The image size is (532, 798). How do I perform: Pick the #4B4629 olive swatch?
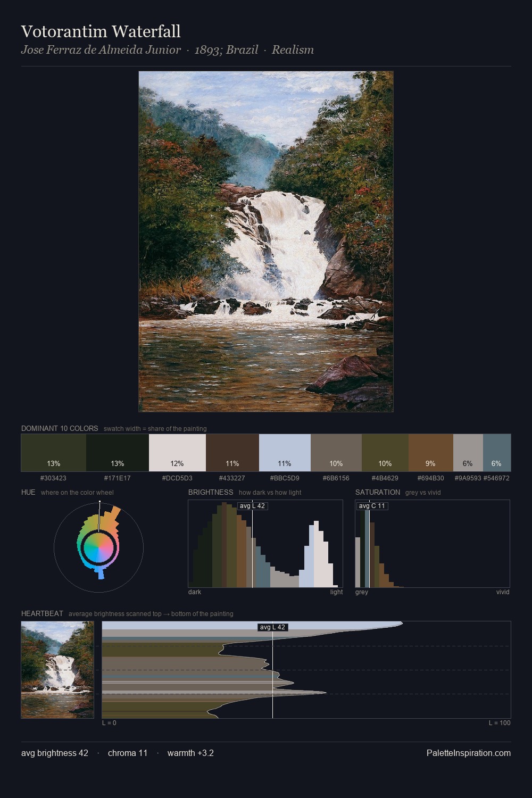[385, 453]
